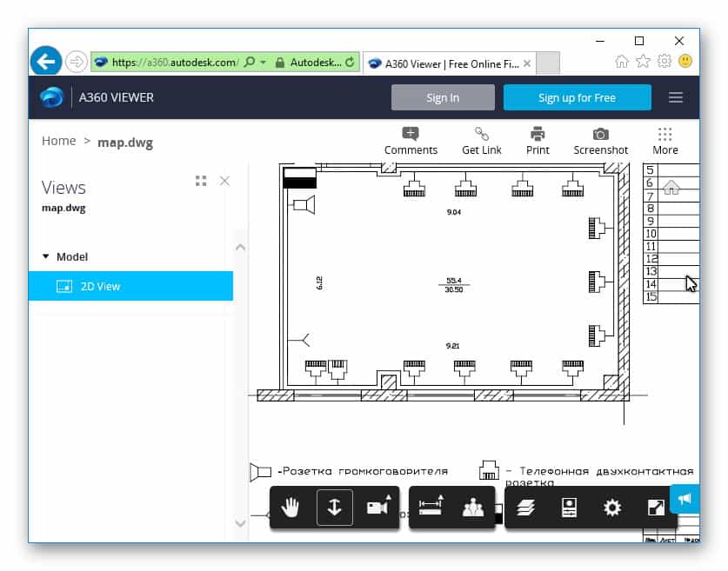This screenshot has height=571, width=728.
Task: Toggle full screen mode
Action: [655, 508]
